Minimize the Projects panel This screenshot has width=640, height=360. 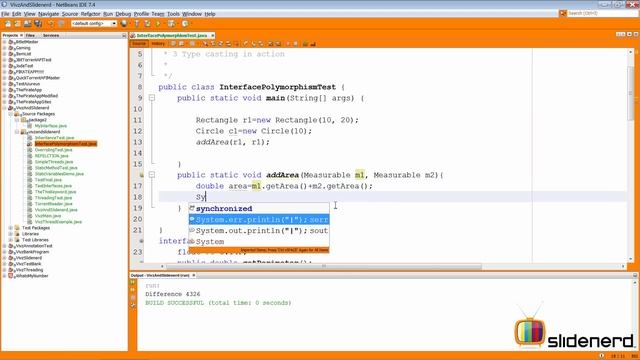(124, 36)
